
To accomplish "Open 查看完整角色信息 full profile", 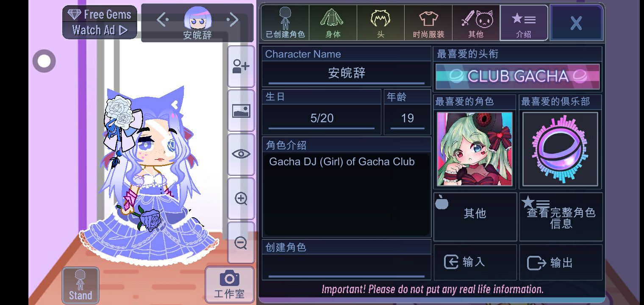I will point(561,217).
